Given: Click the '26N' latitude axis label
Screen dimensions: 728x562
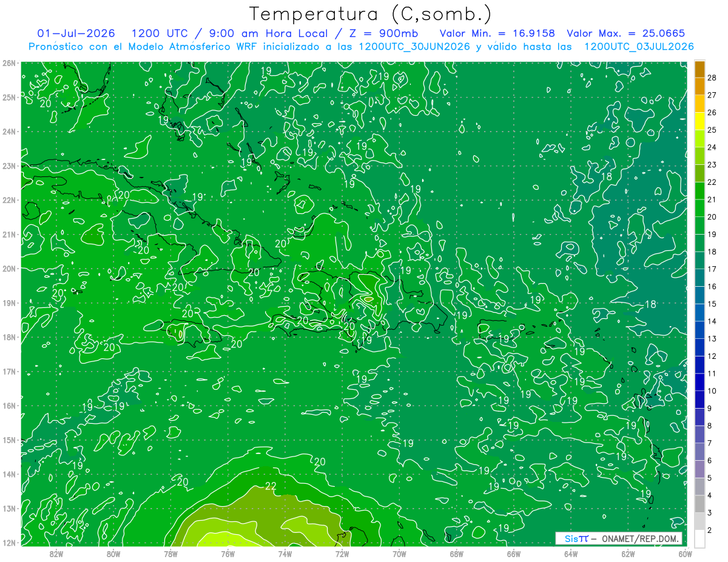Looking at the screenshot, I should [10, 63].
